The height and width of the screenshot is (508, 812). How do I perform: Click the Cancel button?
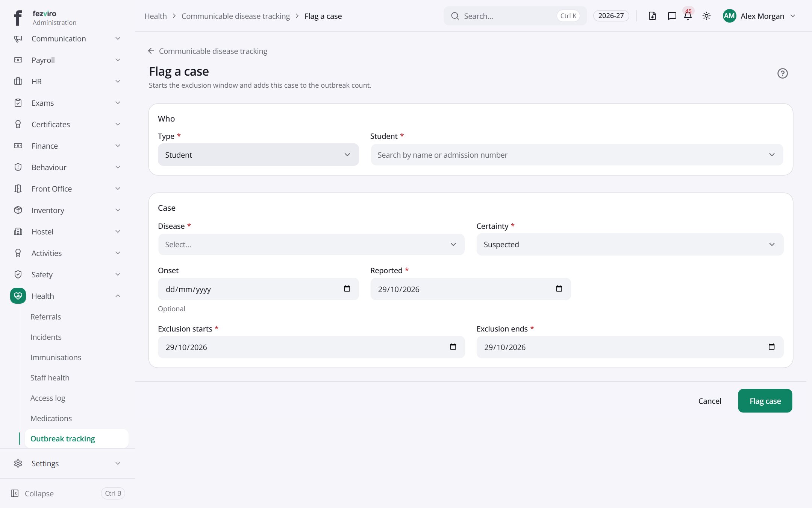[x=710, y=401]
